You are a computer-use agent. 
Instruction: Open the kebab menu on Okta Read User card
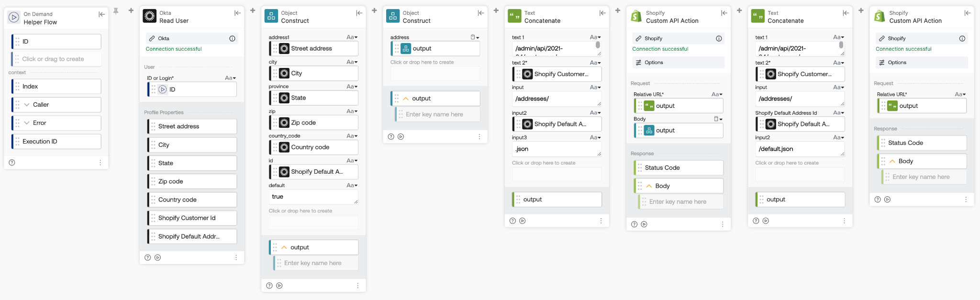pos(236,257)
